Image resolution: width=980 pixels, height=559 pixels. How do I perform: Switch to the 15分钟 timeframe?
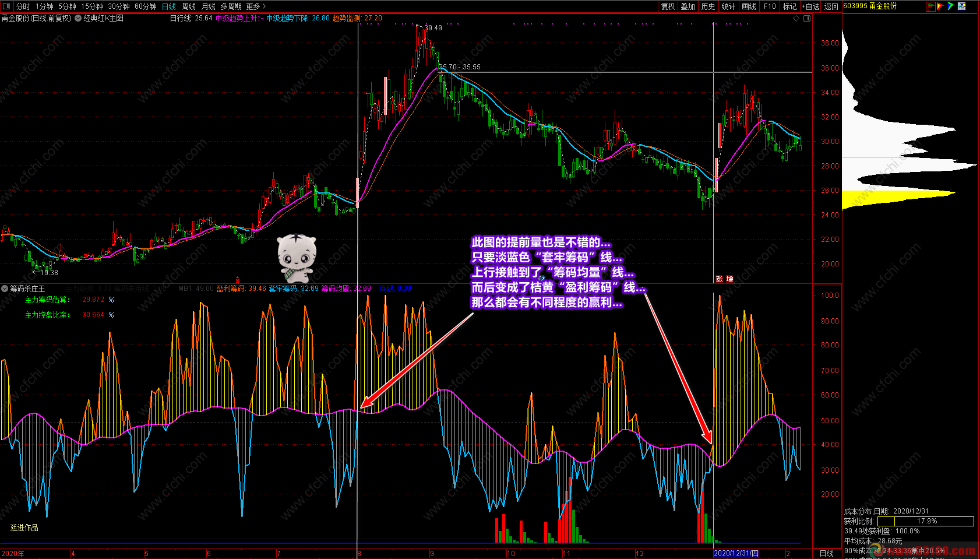point(92,6)
